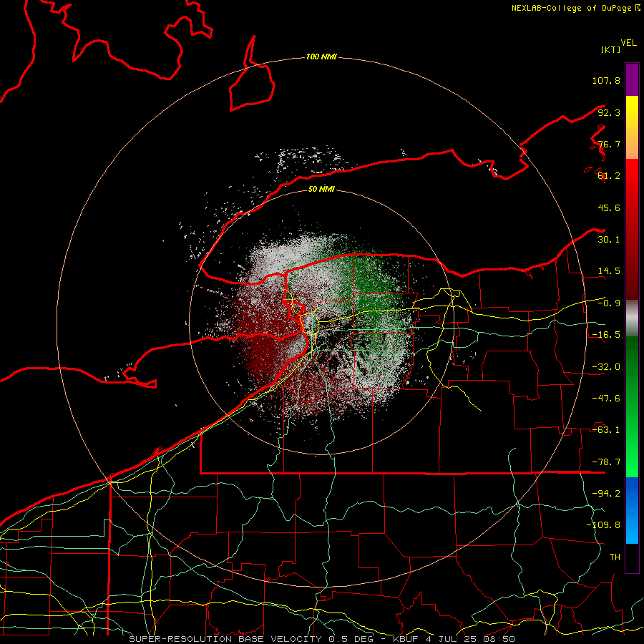Screen dimensions: 644x644
Task: Click the VEL legend title
Action: pyautogui.click(x=628, y=43)
